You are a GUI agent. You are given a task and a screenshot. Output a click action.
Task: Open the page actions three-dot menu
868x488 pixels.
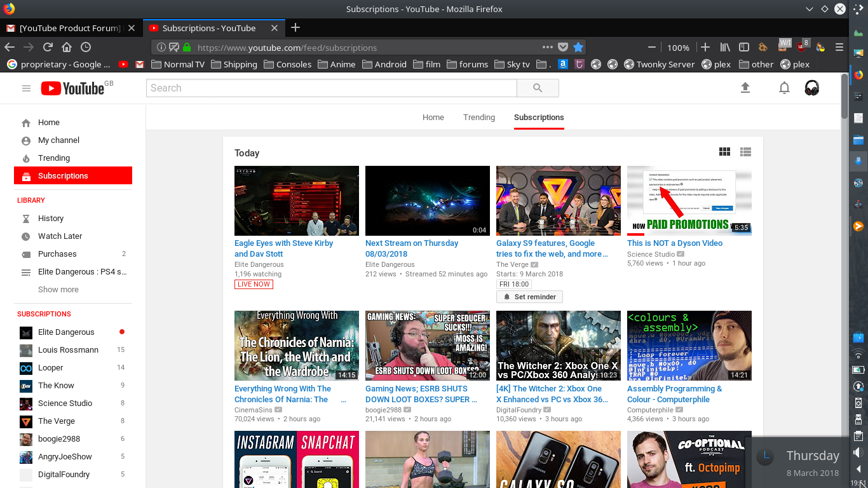click(547, 47)
